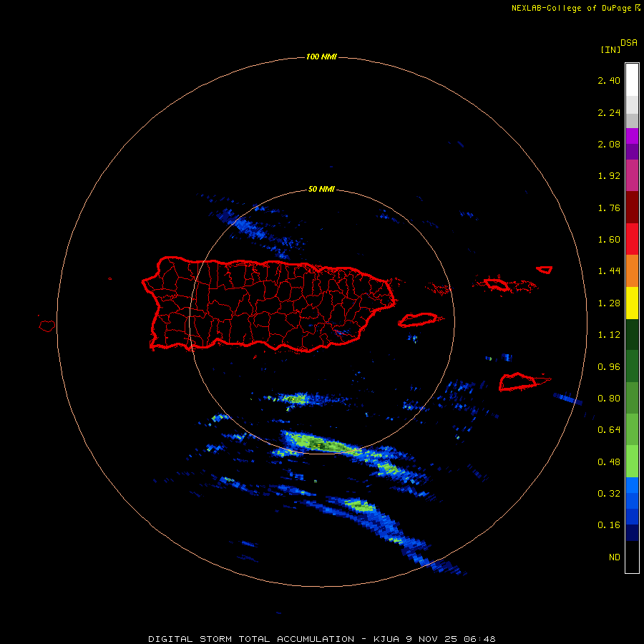The height and width of the screenshot is (644, 644).
Task: Click the Mona island outline west of Puerto Rico
Action: pos(47,326)
